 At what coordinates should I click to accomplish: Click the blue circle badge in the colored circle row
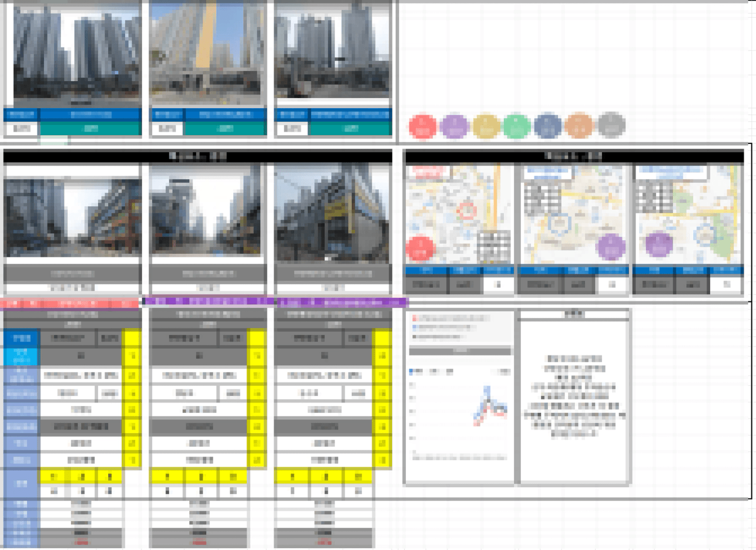point(548,126)
